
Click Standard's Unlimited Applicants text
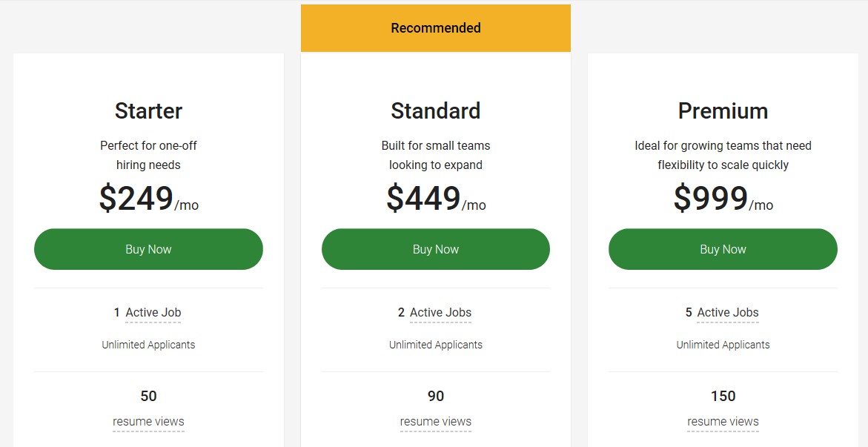[436, 345]
